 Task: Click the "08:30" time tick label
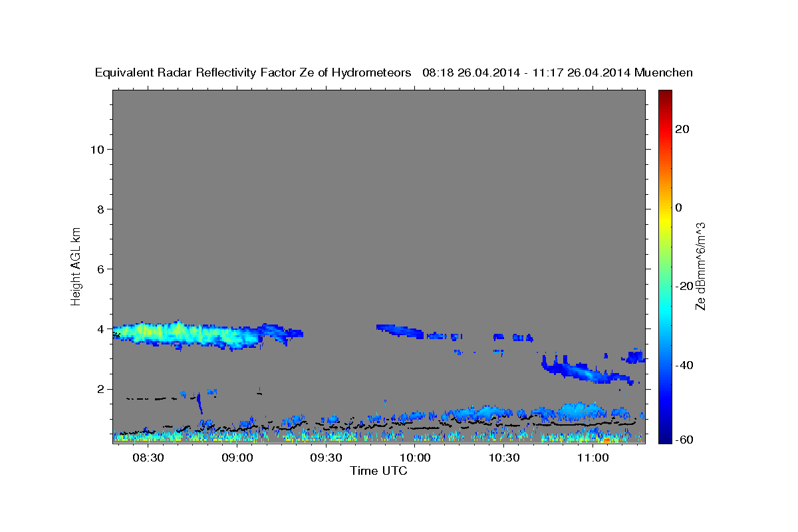pyautogui.click(x=148, y=458)
